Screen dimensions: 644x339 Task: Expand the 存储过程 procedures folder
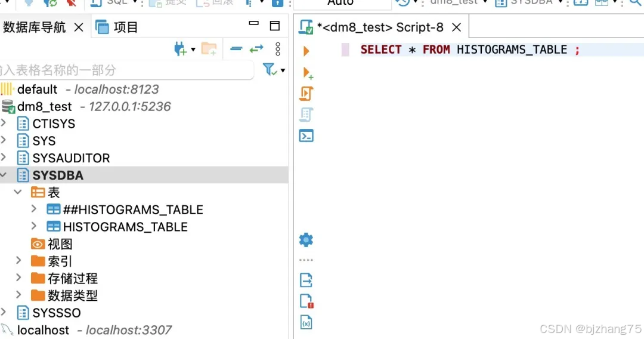point(18,278)
